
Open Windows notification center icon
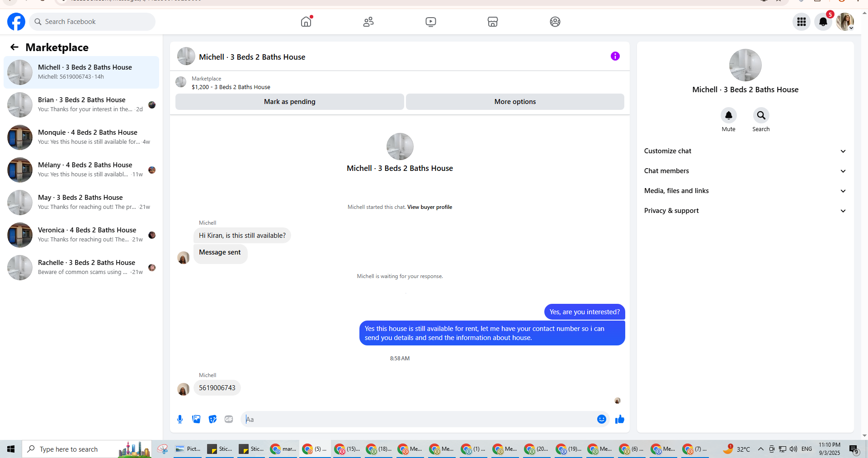coord(854,449)
